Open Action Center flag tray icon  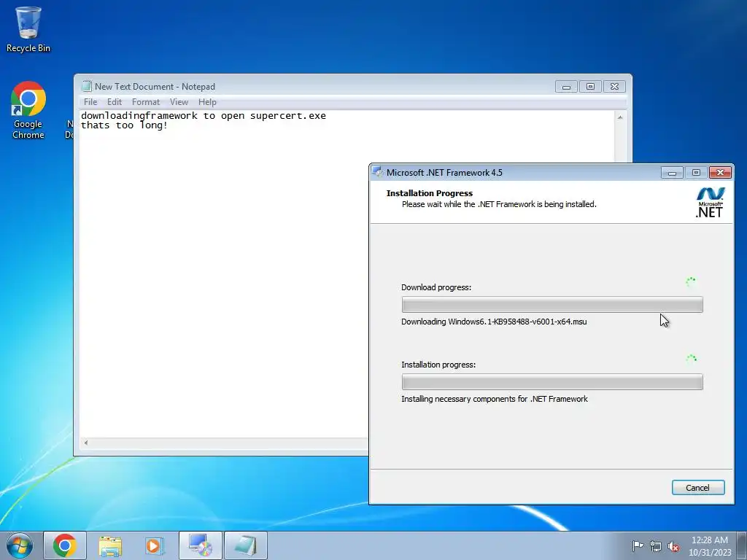click(x=638, y=545)
